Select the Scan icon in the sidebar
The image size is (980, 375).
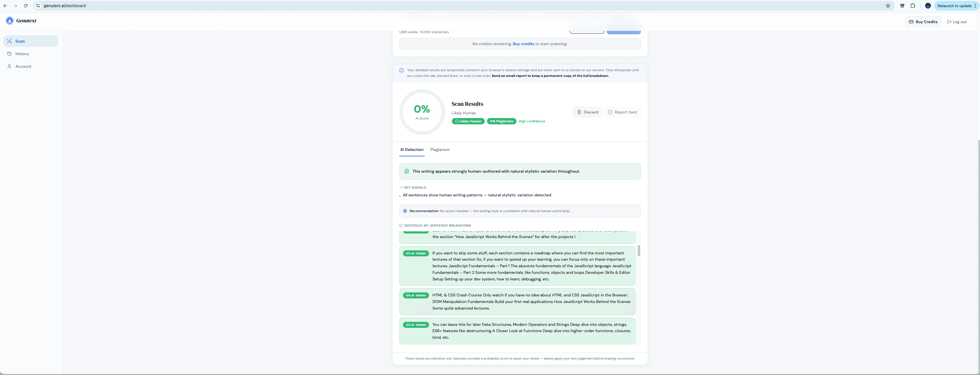10,41
